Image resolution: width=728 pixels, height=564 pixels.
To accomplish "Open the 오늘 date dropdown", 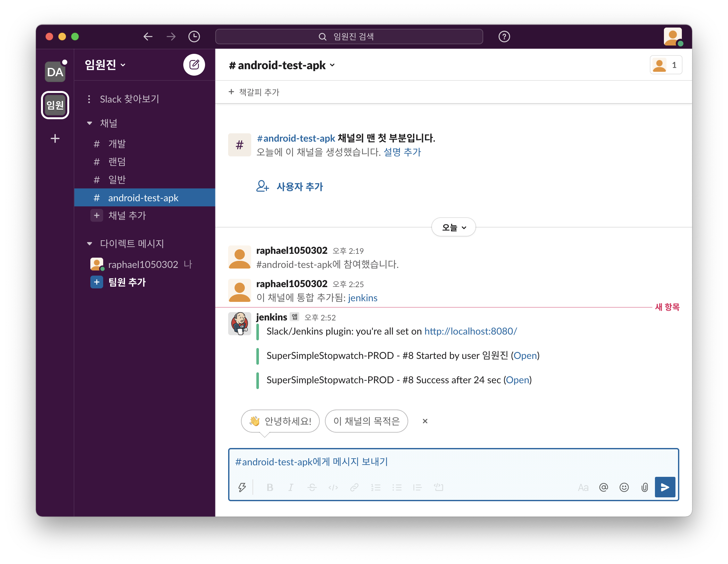I will click(453, 227).
